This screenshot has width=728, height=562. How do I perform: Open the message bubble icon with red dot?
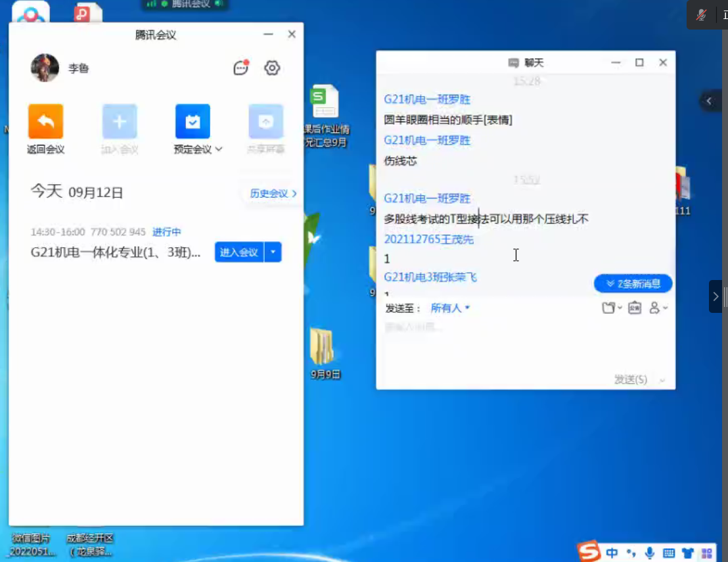coord(241,68)
